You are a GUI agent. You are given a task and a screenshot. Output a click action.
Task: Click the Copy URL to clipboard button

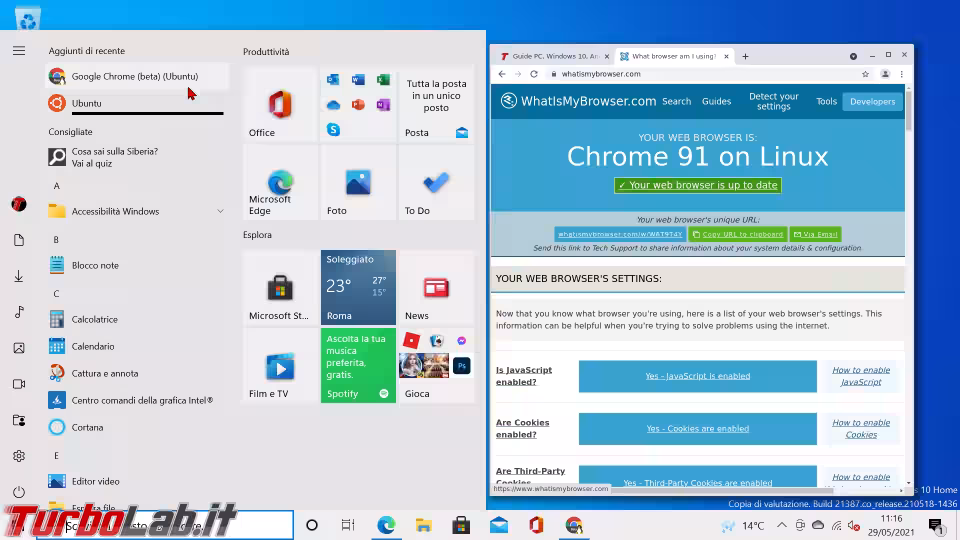click(x=737, y=234)
